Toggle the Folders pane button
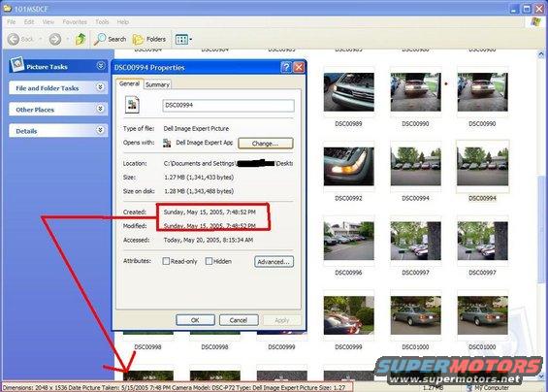The width and height of the screenshot is (548, 392). point(149,39)
